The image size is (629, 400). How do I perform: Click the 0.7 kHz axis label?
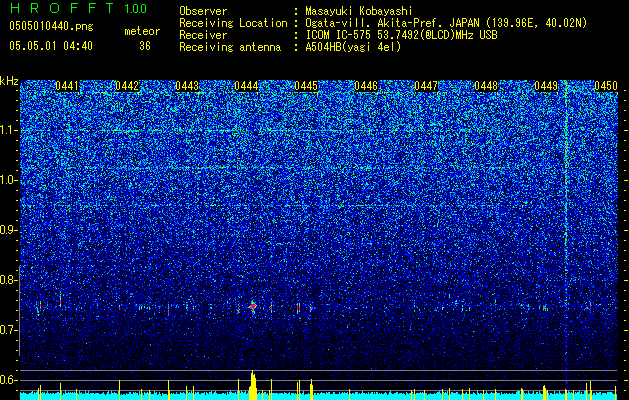coord(7,330)
